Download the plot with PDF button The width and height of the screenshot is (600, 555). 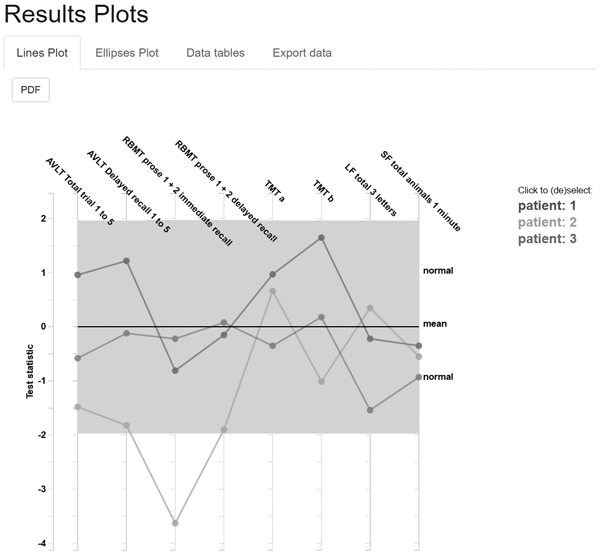[30, 89]
